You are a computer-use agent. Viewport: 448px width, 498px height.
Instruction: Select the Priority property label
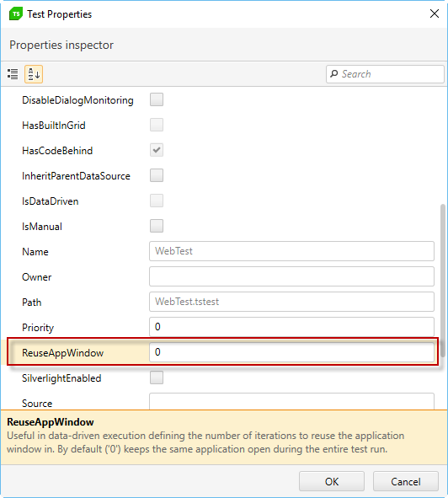[x=38, y=328]
